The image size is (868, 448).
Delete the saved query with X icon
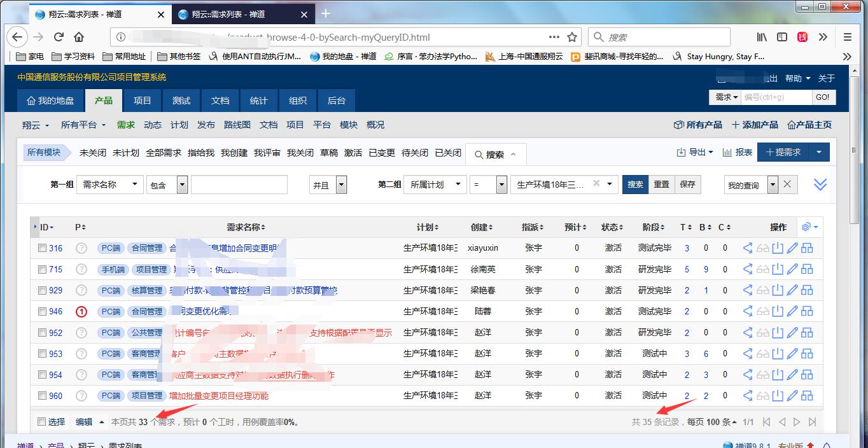[787, 185]
